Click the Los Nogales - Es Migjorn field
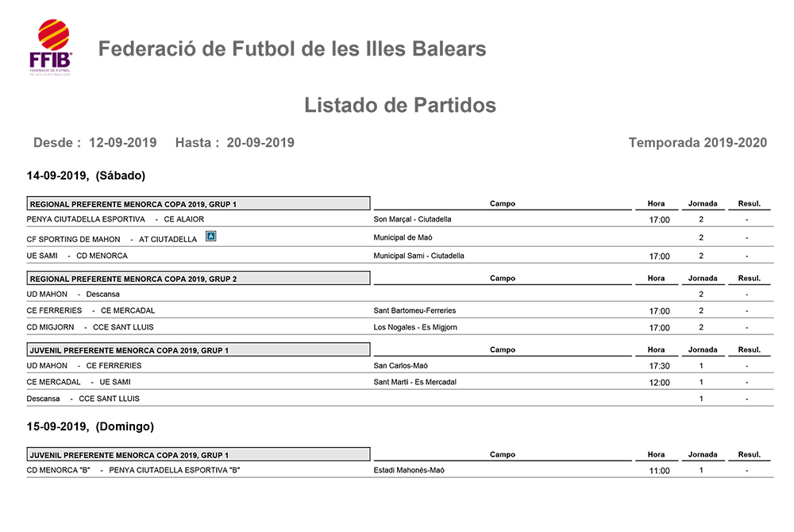Screen dimensions: 794x532 pos(415,327)
